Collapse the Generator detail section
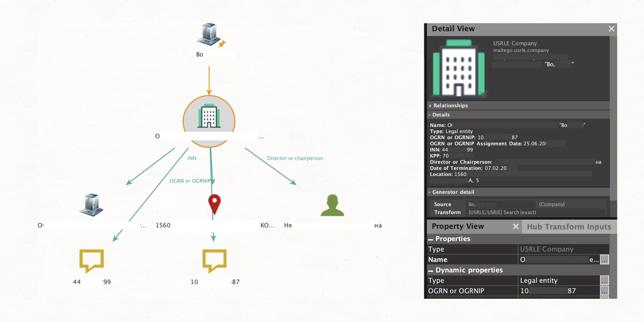 coord(430,192)
